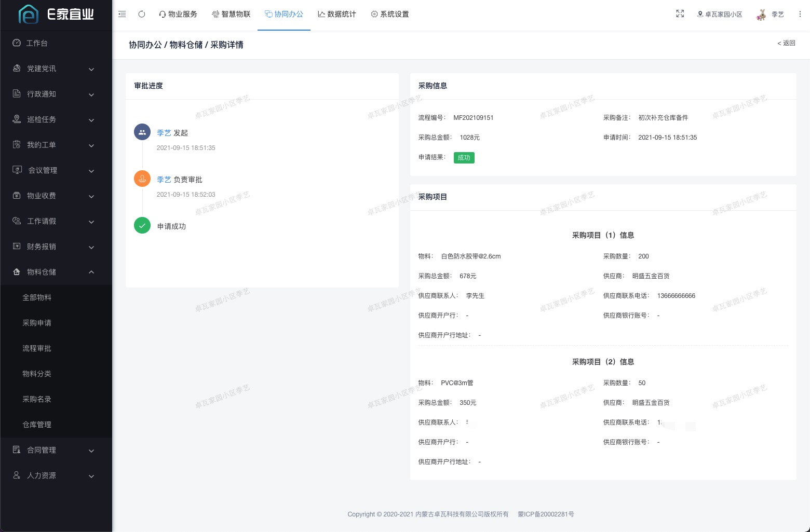Open 仓库管理 in the sidebar submenu
The width and height of the screenshot is (810, 532).
click(37, 425)
